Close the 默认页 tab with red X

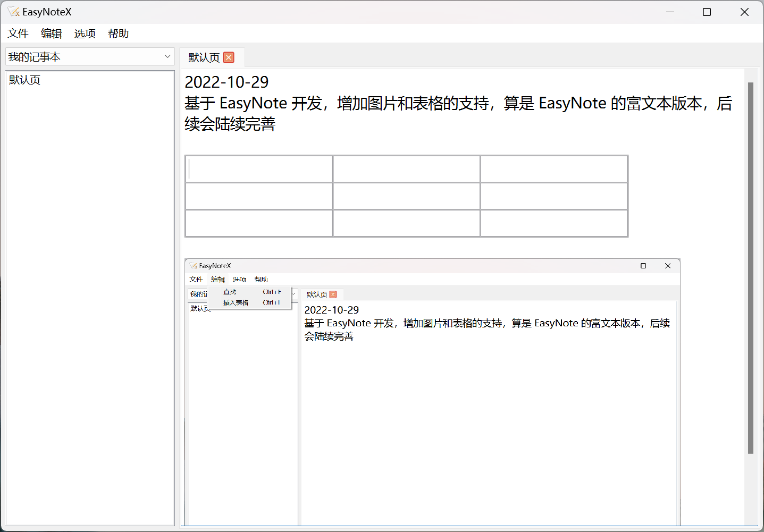(x=229, y=57)
